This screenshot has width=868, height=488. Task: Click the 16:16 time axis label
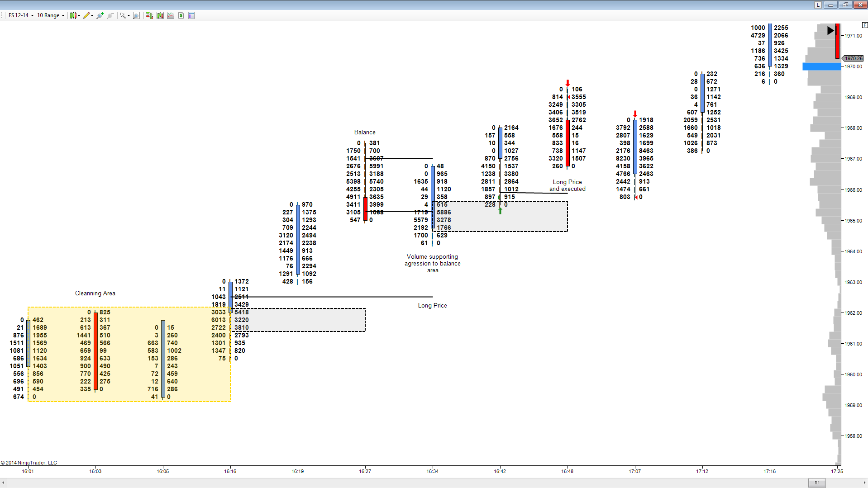coord(230,471)
